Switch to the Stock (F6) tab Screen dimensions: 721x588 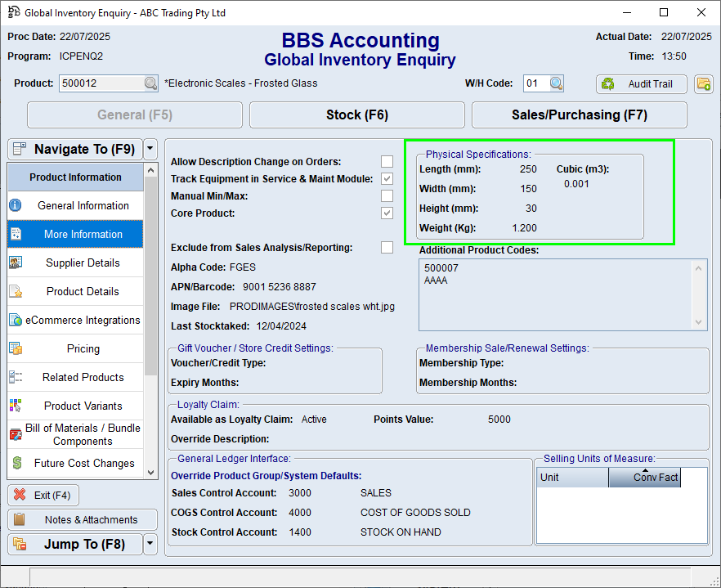pos(356,115)
